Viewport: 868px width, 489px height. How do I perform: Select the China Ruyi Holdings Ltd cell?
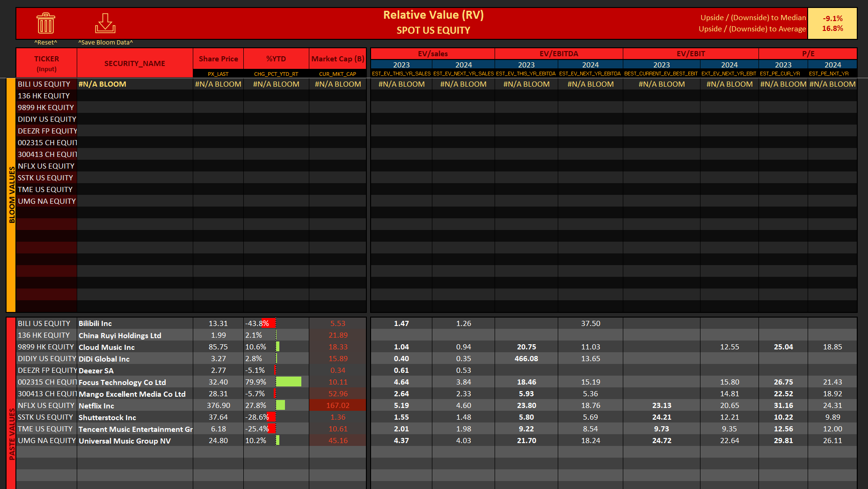[135, 335]
